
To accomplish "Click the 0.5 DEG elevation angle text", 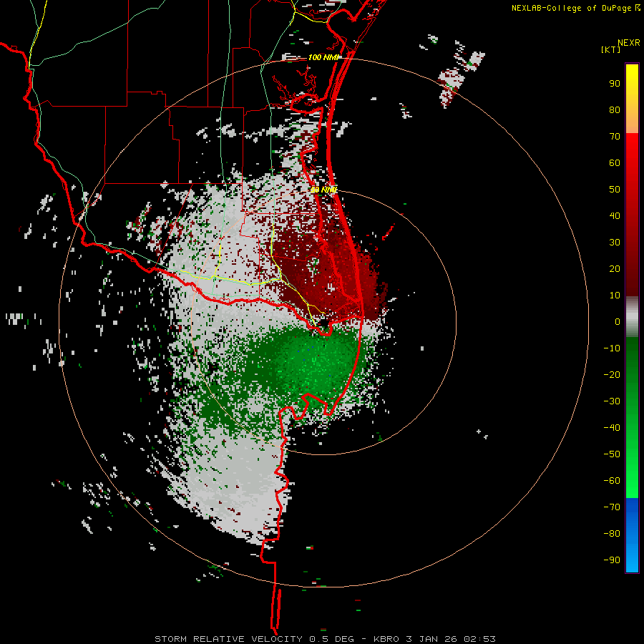I will pos(331,639).
